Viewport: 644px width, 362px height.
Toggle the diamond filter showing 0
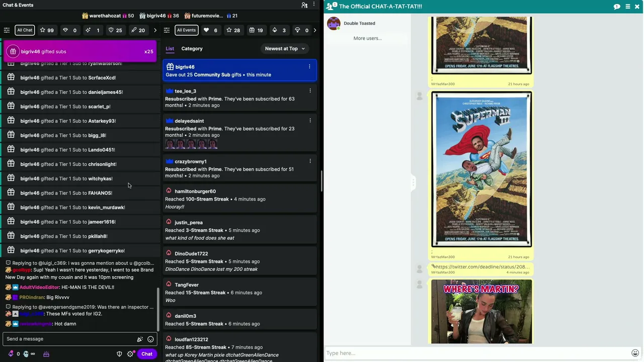coord(69,30)
